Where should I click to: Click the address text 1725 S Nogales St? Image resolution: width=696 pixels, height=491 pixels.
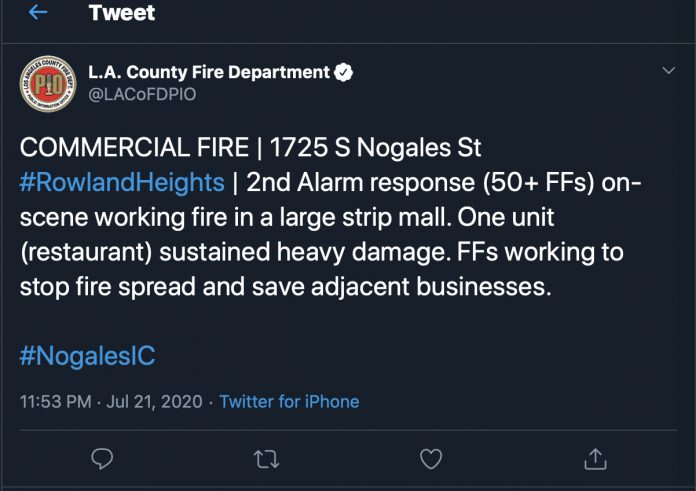click(376, 147)
